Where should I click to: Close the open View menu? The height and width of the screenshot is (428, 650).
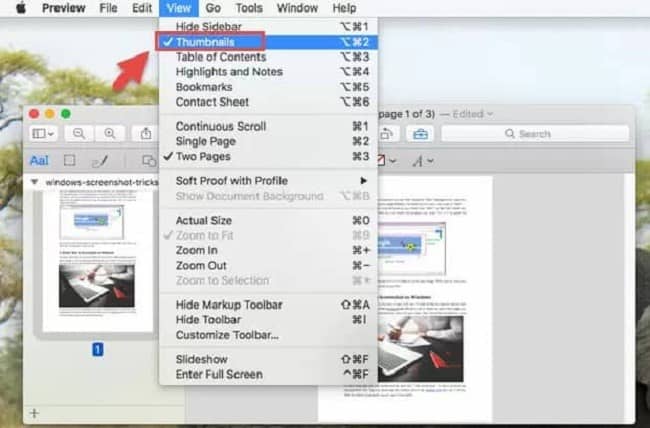click(179, 8)
